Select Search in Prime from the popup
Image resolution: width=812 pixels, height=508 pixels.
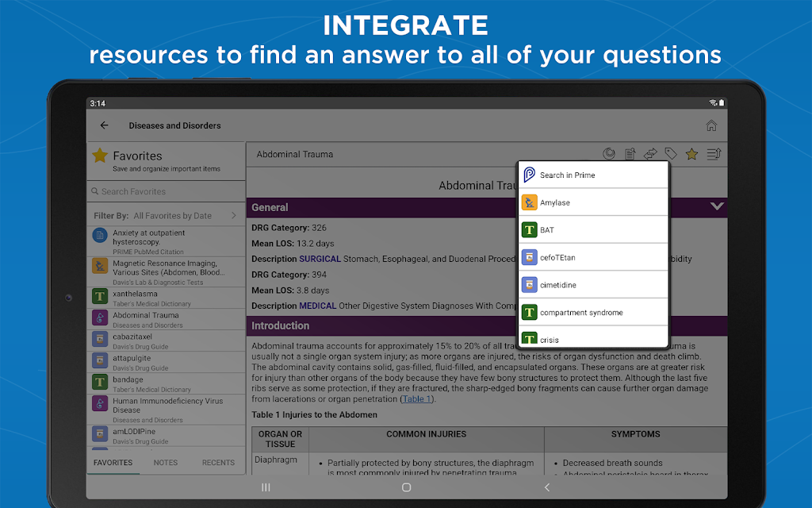pos(593,175)
